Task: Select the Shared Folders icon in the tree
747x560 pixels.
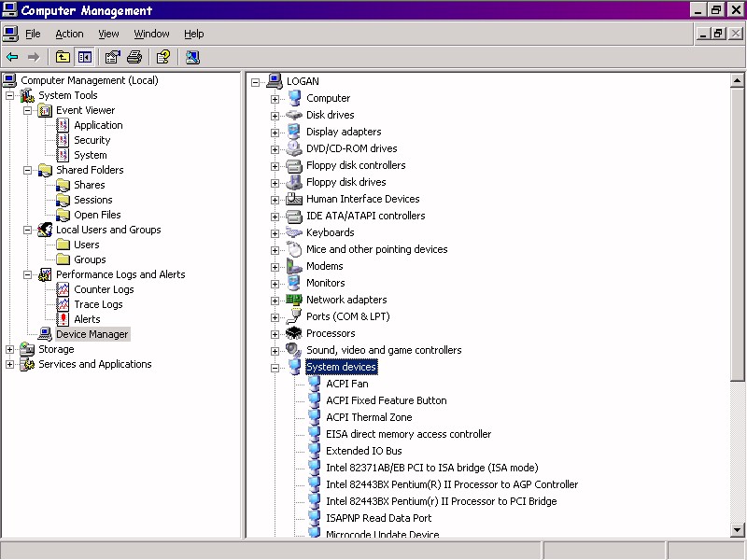Action: tap(45, 170)
